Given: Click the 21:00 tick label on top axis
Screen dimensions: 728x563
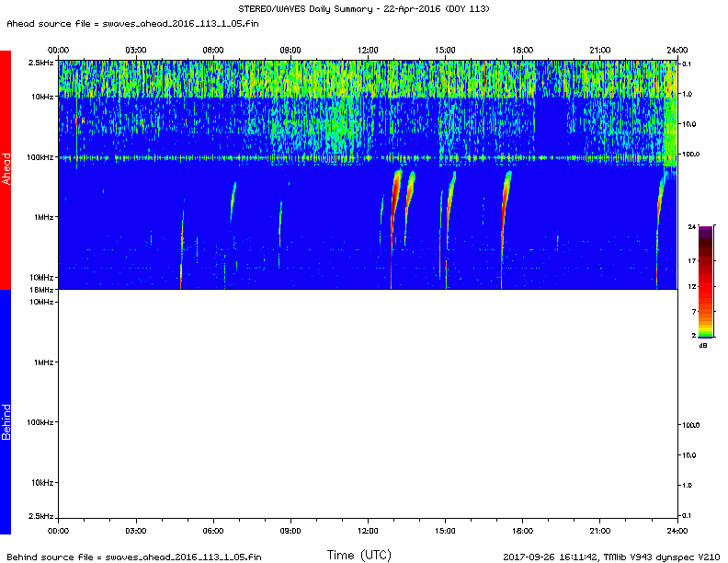Looking at the screenshot, I should point(600,49).
